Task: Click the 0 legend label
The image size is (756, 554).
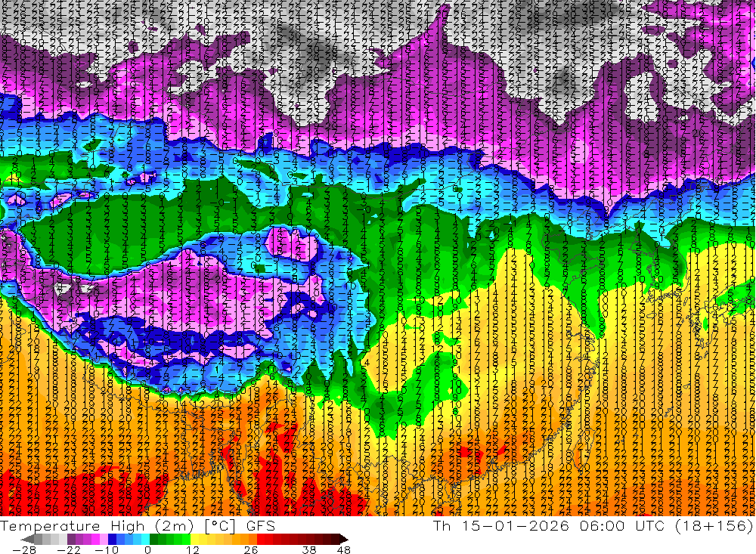Action: (x=147, y=549)
